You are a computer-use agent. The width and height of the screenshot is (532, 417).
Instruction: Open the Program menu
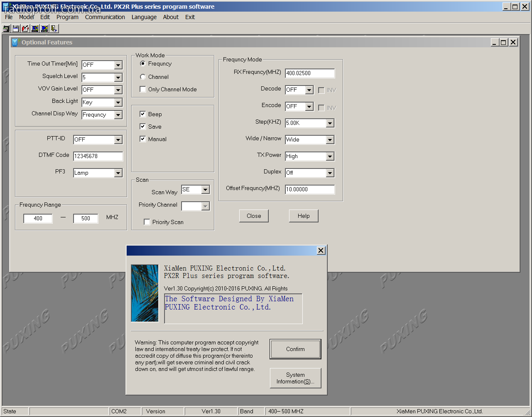[67, 17]
